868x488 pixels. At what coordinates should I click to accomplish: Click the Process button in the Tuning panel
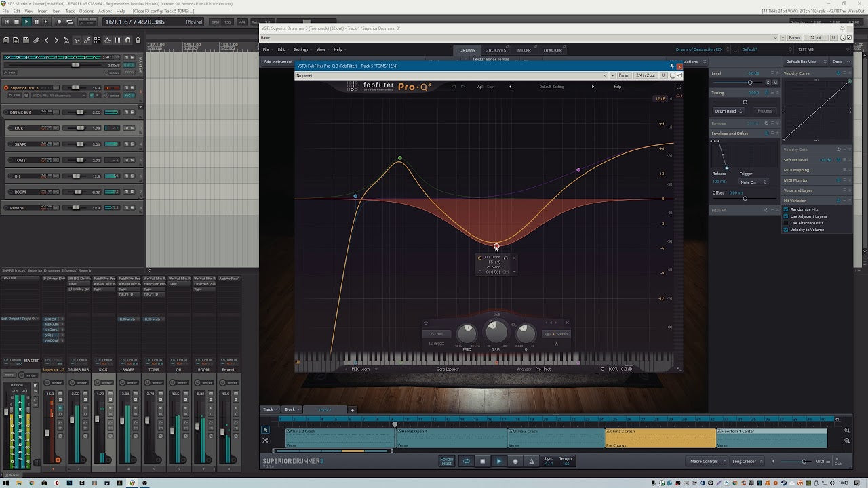click(x=765, y=111)
